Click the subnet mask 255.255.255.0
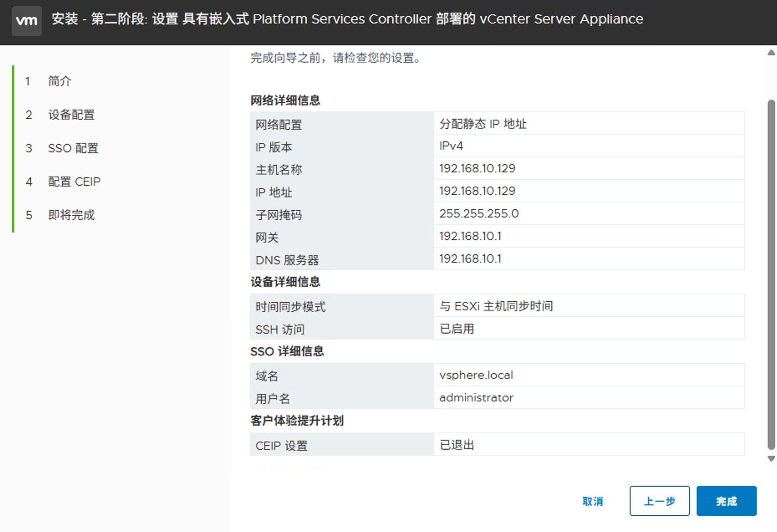Screen dimensions: 777x532 479,214
